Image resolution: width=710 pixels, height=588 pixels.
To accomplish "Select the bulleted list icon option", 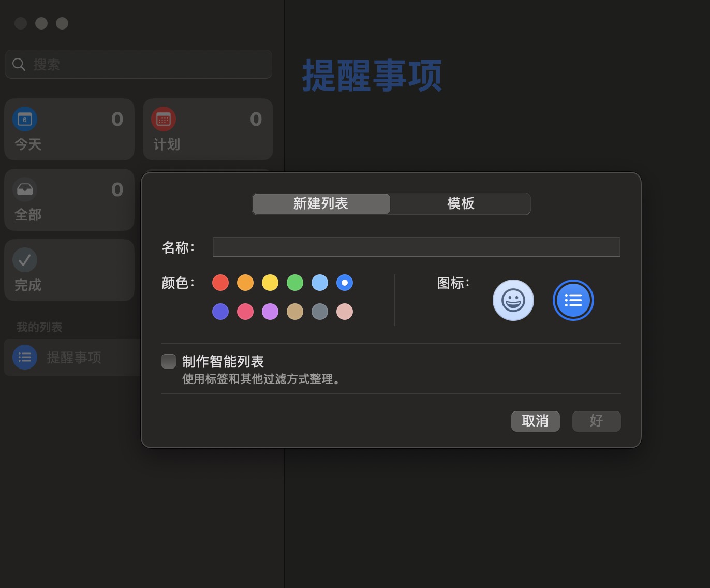I will [573, 300].
